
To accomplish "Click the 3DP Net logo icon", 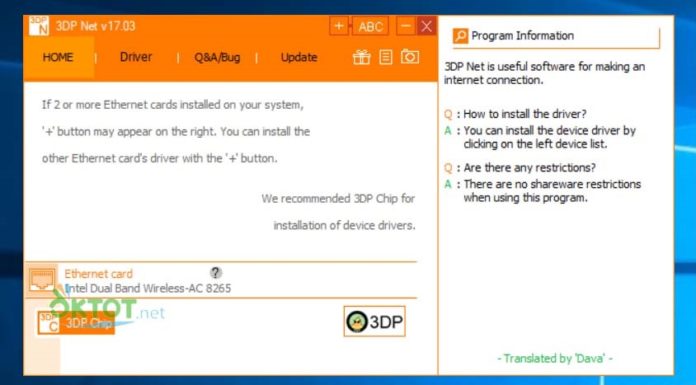I will [x=39, y=26].
